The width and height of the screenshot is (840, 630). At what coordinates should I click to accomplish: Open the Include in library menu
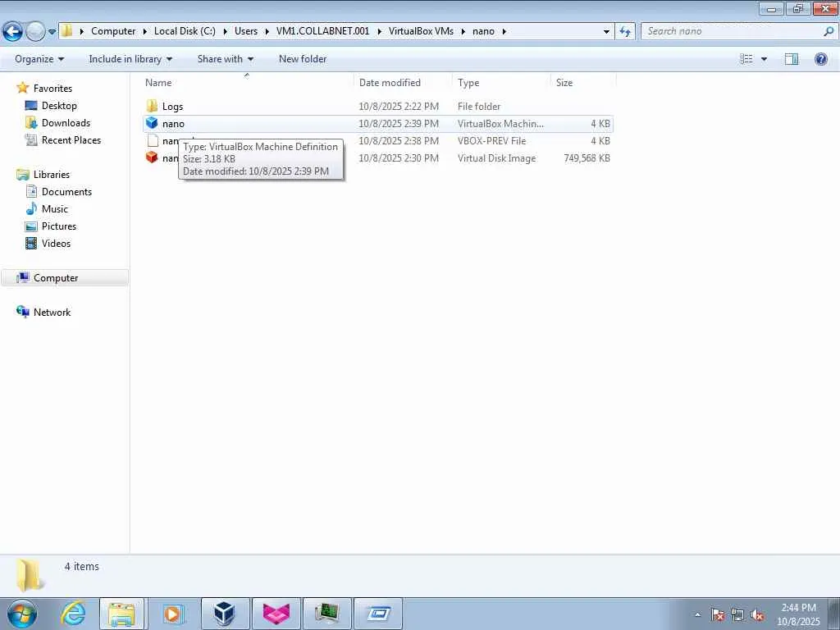tap(130, 59)
